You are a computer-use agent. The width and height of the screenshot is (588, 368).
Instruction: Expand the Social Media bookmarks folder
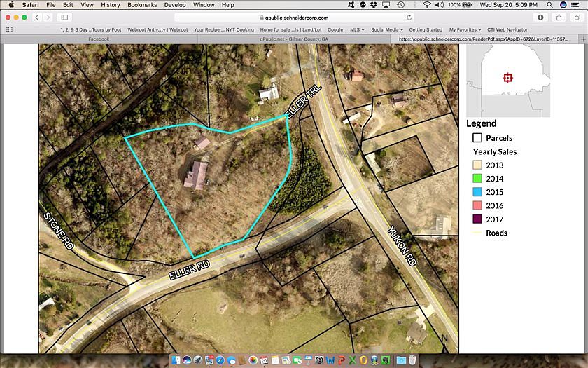(386, 29)
